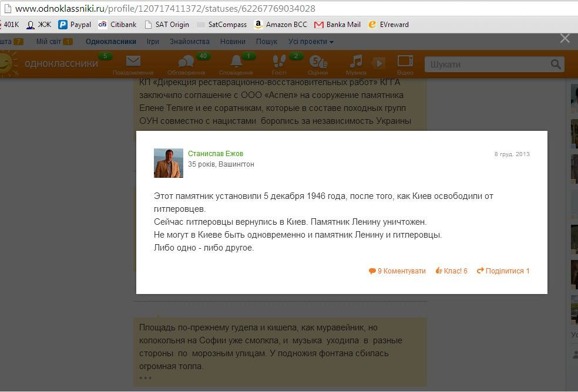Viewport: 578px width, 392px height.
Task: Open the Повідомлення messages envelope icon
Action: pos(133,62)
